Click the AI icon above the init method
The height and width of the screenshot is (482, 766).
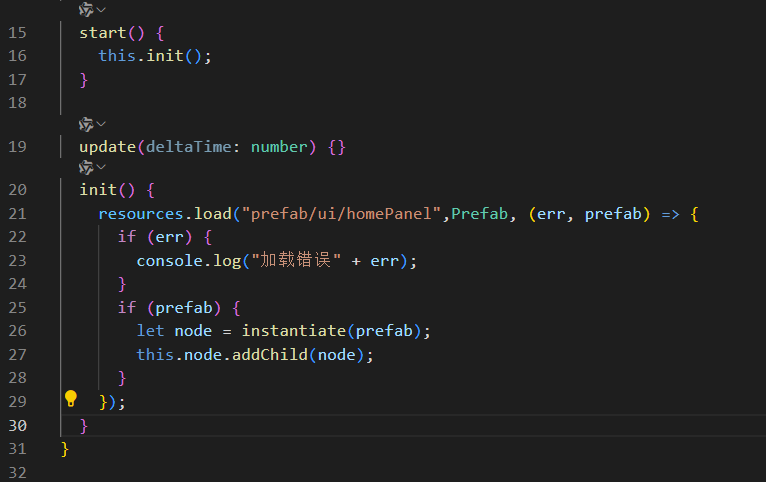[86, 167]
